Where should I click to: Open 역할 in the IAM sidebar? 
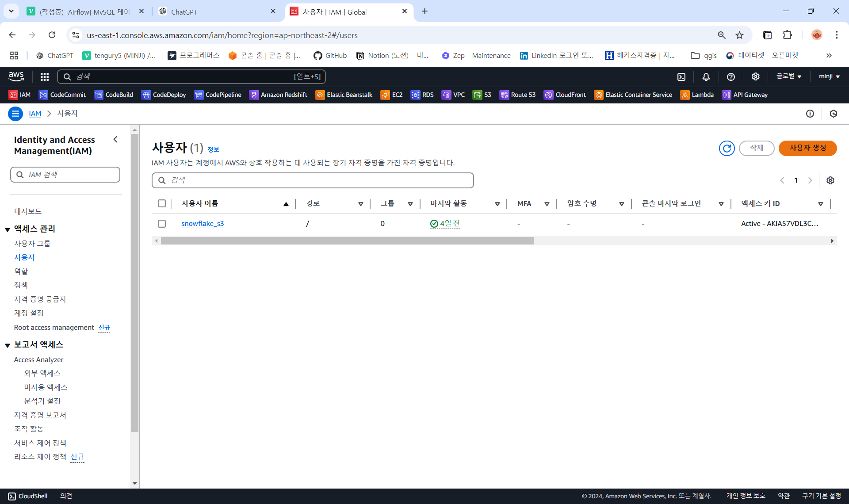[21, 271]
